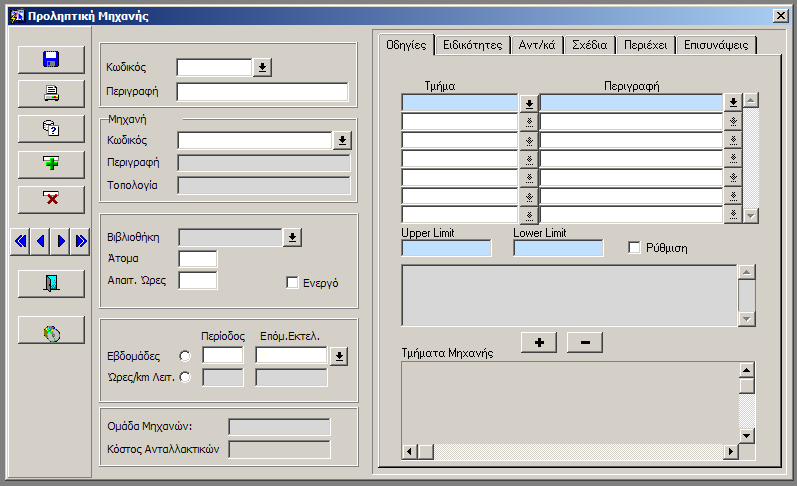
Task: Click the Κόστος Ανταλλακτικών field
Action: tap(279, 449)
